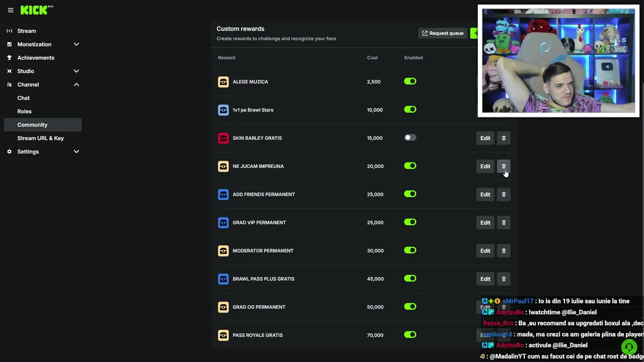Click the Cost column header
This screenshot has width=644, height=362.
[372, 57]
